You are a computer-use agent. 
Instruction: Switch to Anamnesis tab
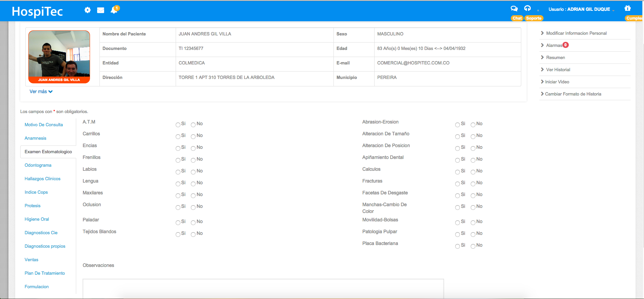click(35, 138)
